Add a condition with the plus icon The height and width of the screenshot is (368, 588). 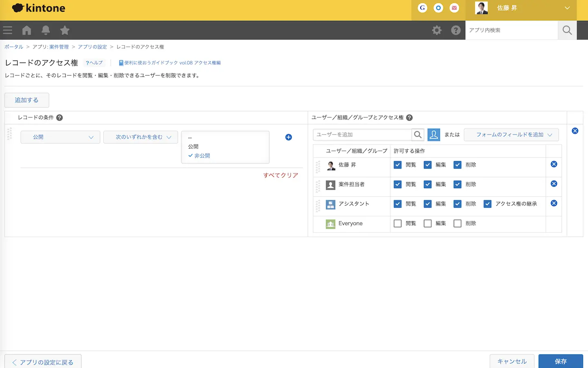(x=289, y=137)
